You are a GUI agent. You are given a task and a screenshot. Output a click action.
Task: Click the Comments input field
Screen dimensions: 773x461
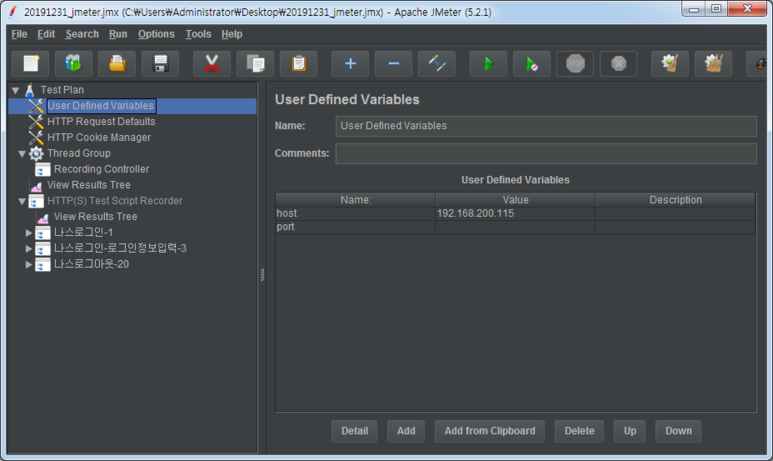(x=546, y=153)
